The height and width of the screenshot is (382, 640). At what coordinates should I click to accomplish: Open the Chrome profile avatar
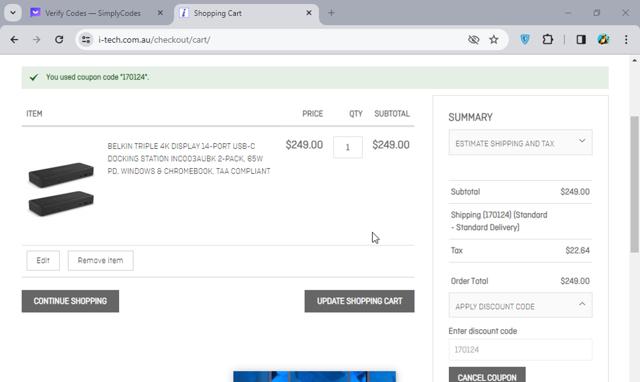click(603, 39)
